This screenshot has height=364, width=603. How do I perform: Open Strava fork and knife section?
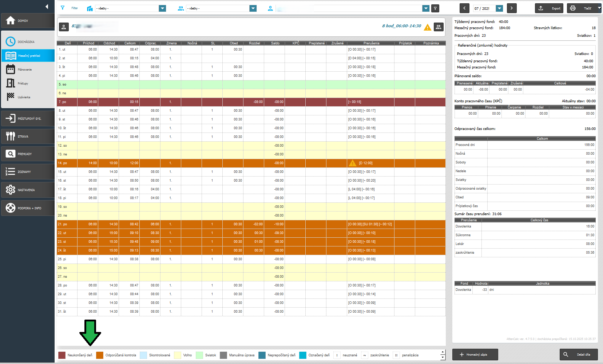point(11,136)
